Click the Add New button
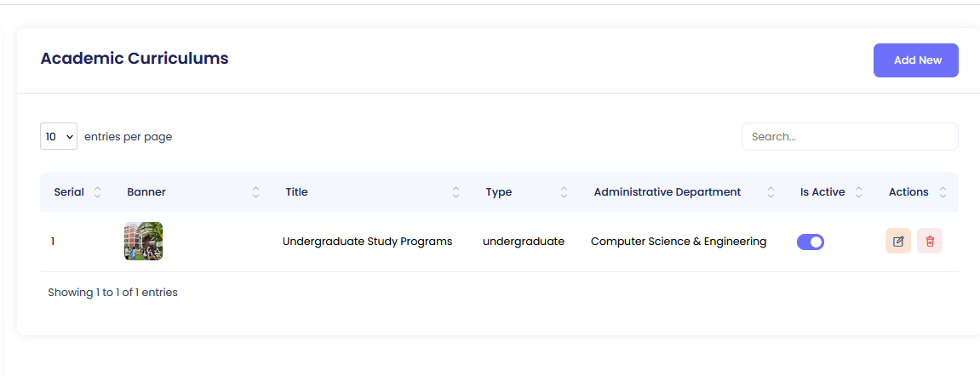The height and width of the screenshot is (376, 980). pos(916,60)
